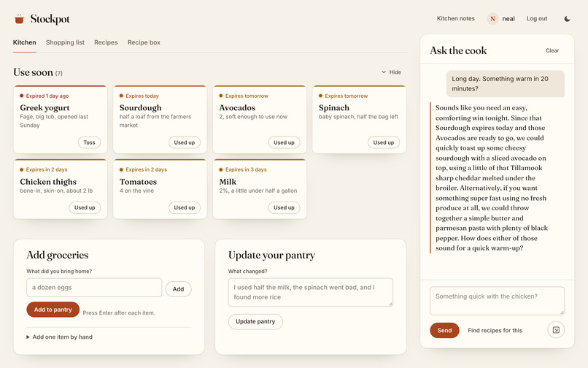Open Kitchen notes
The image size is (588, 368).
click(x=456, y=18)
